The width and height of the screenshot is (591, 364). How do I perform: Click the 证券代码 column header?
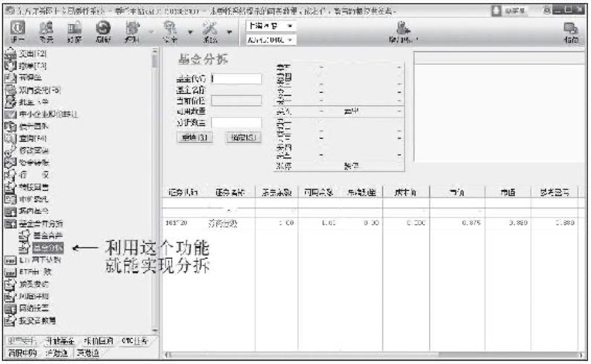182,192
